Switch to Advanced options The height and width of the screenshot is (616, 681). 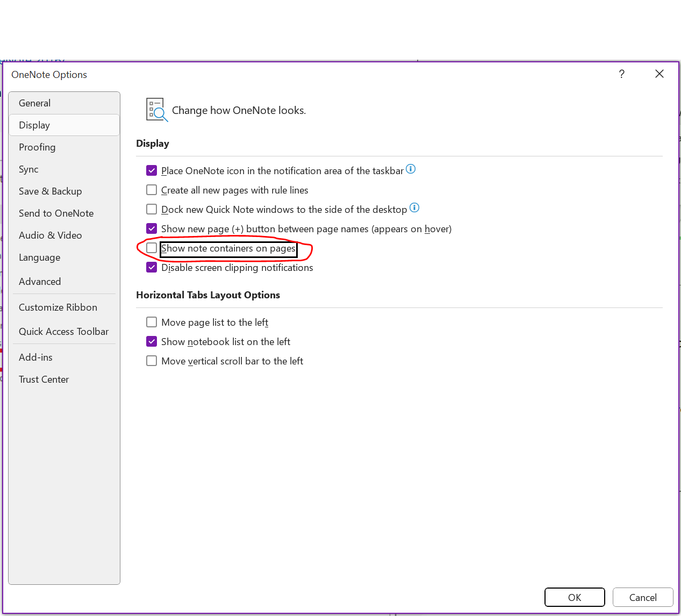(64, 282)
